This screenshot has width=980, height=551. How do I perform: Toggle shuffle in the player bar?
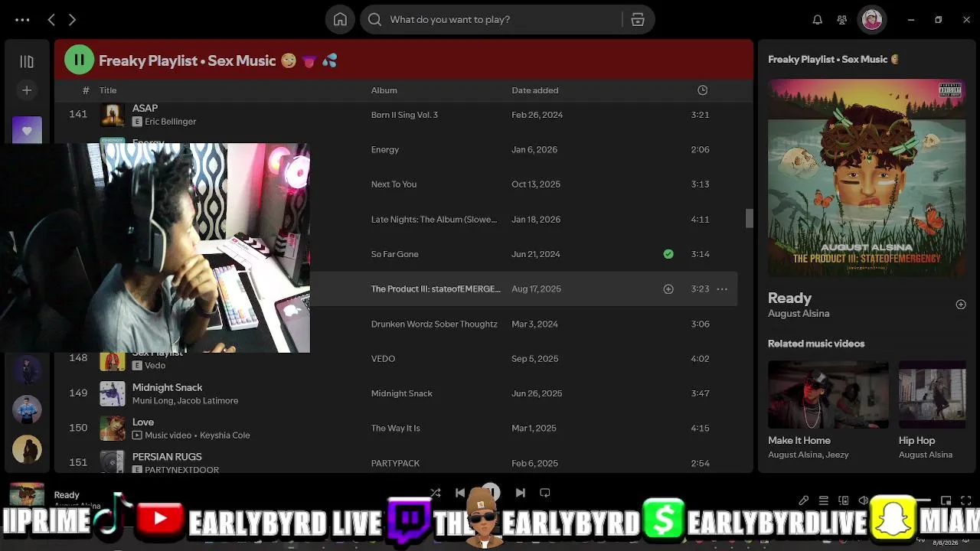click(436, 494)
